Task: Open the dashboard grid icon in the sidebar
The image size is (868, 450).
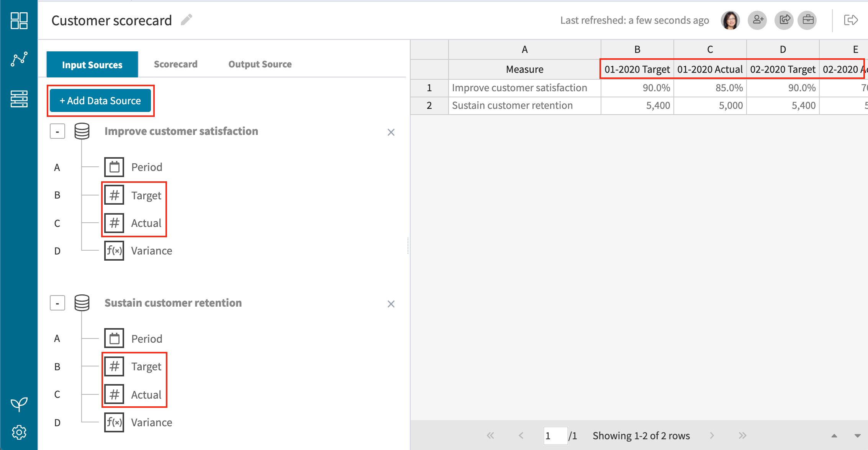Action: (19, 21)
